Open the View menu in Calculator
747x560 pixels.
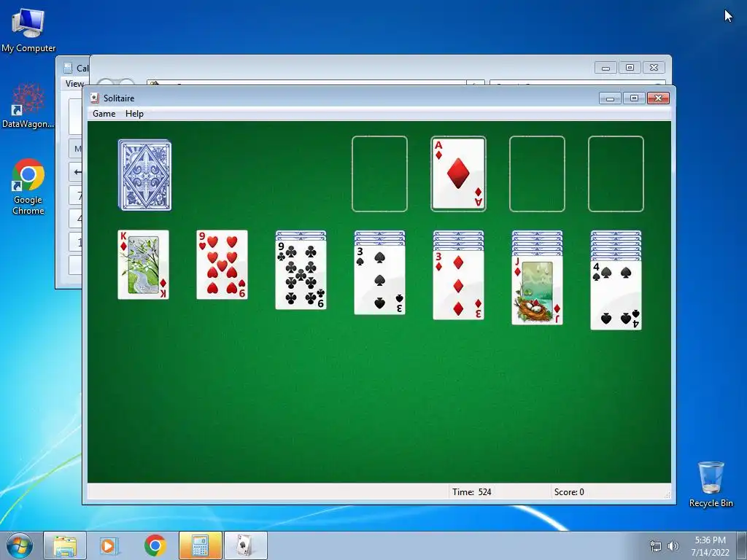click(x=74, y=84)
